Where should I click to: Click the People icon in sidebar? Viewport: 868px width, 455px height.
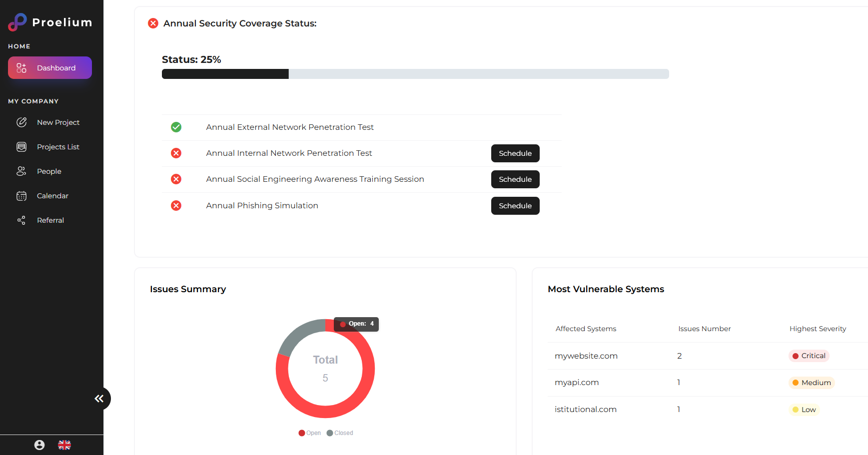pyautogui.click(x=21, y=171)
